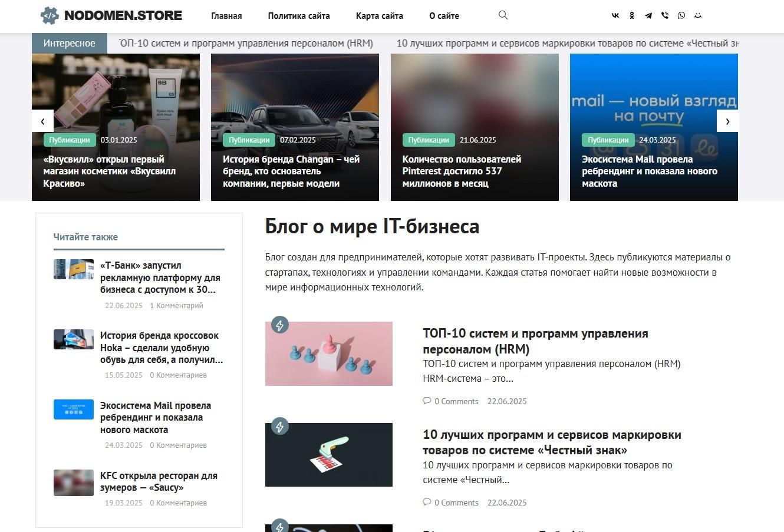Open the VK social icon

pos(615,16)
